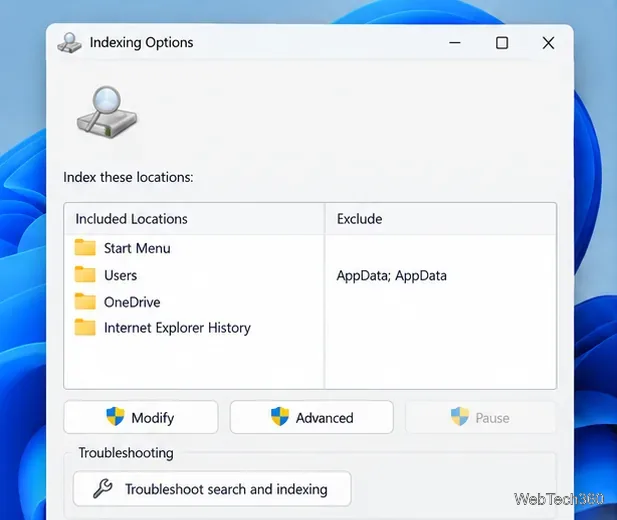Screen dimensions: 617x520
Task: Click the Indexing Options title bar icon
Action: pos(70,43)
